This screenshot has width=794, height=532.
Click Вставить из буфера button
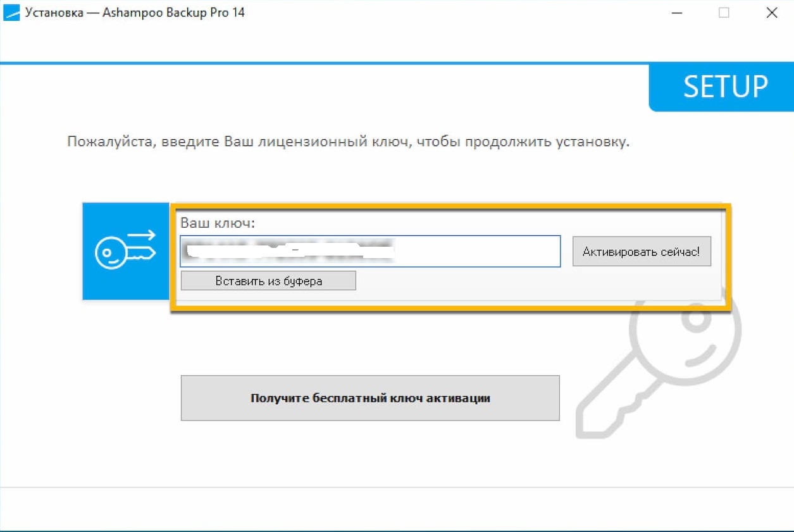point(268,281)
